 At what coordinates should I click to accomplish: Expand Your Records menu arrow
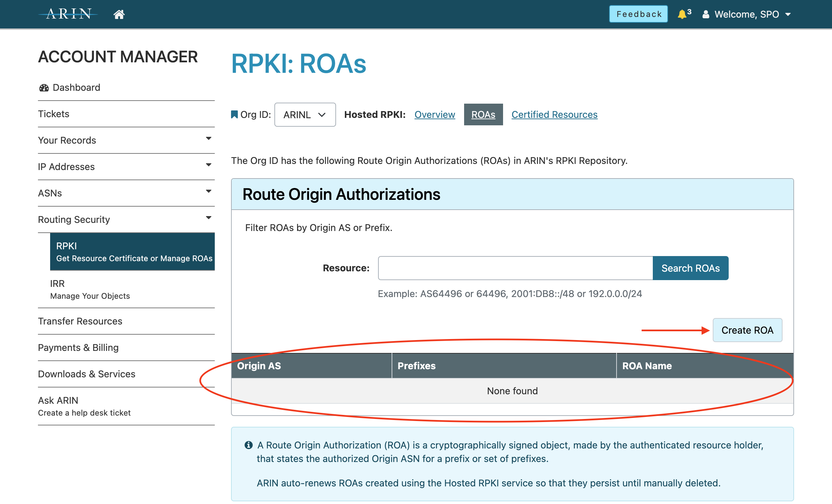[209, 138]
